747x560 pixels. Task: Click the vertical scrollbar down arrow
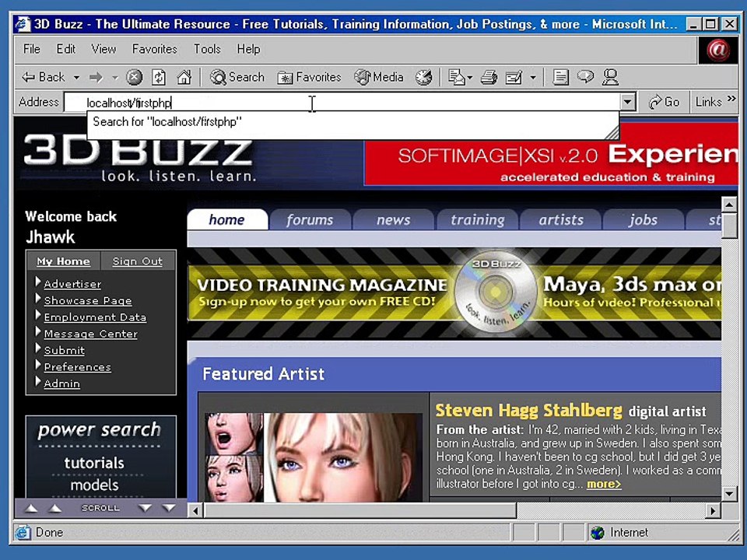(729, 493)
